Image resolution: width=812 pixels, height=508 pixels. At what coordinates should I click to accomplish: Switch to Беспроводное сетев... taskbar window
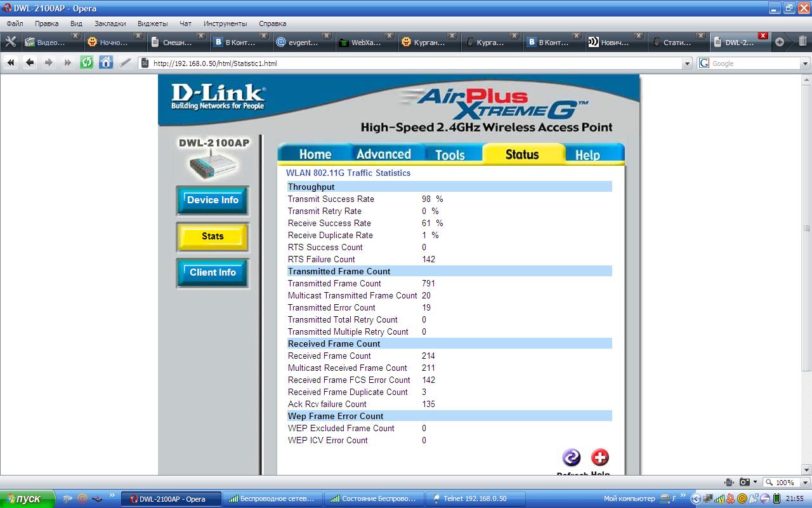coord(272,498)
